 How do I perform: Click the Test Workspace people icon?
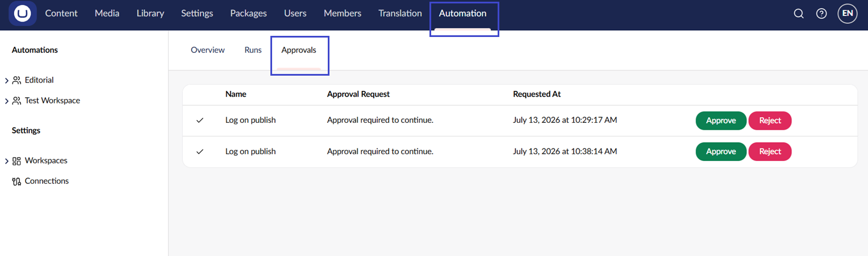coord(16,101)
